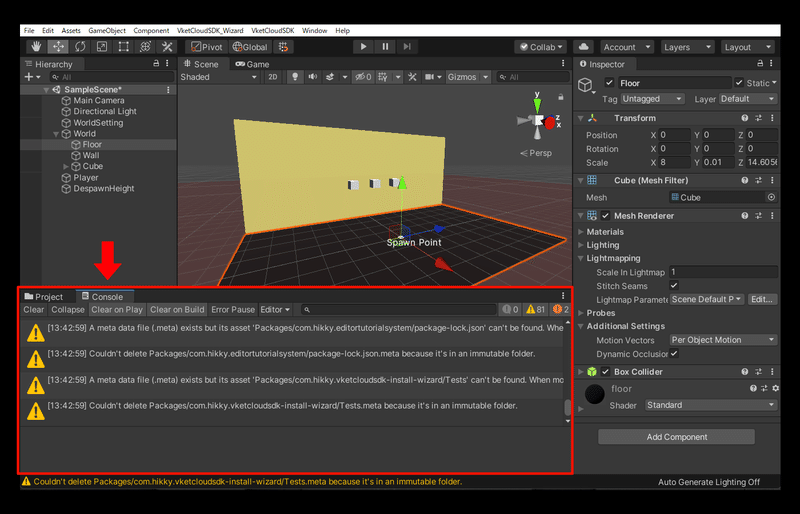Open mesh object picker circle
800x514 pixels.
pyautogui.click(x=771, y=197)
